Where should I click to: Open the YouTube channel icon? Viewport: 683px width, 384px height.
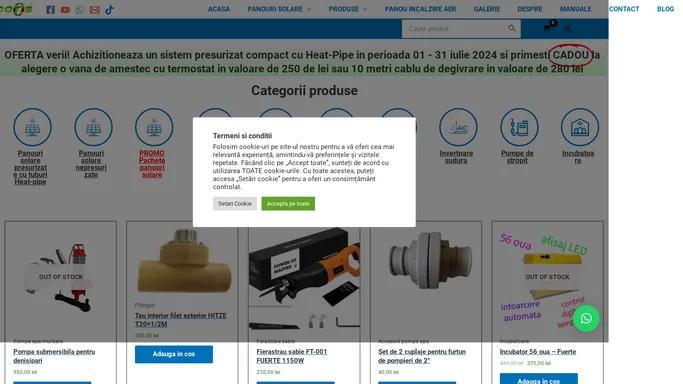point(65,10)
